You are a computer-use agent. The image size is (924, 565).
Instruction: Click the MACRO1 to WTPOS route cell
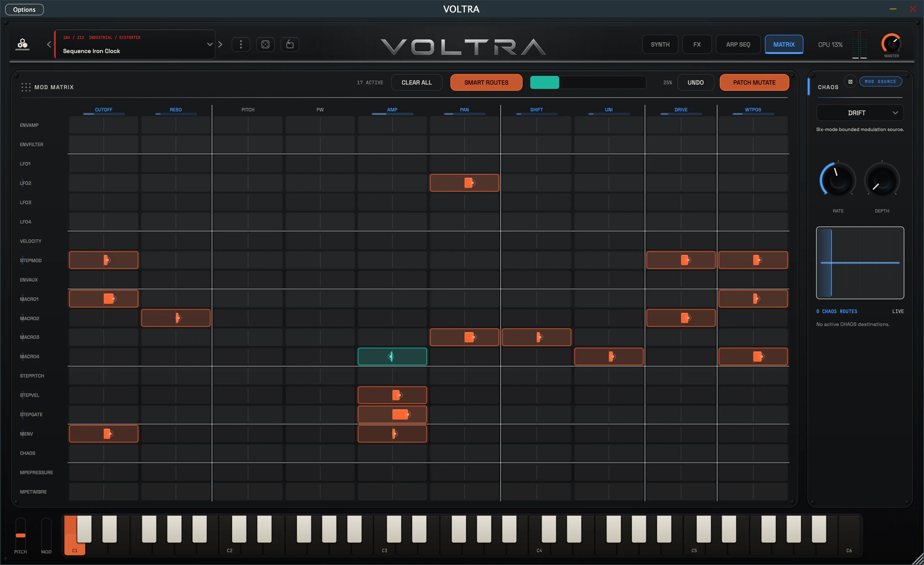coord(753,299)
